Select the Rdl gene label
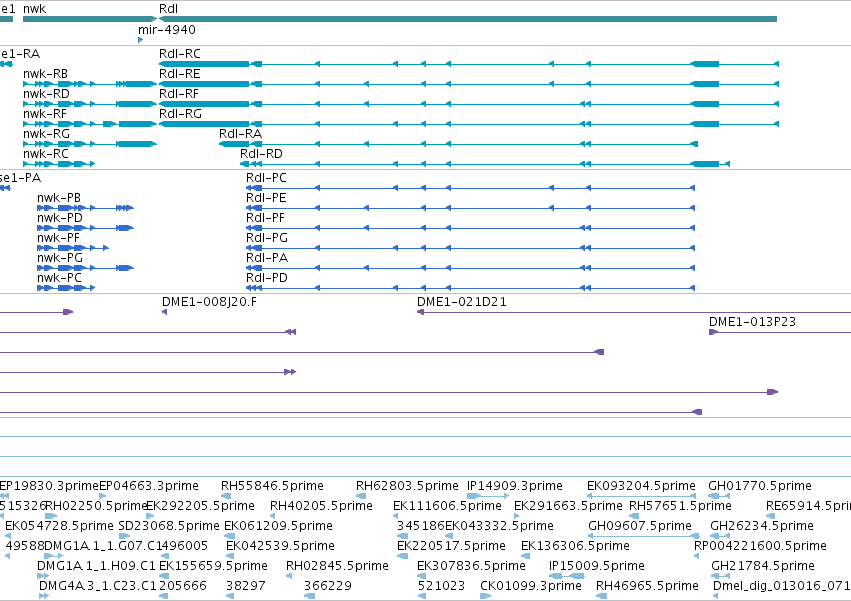The width and height of the screenshot is (851, 601). 168,9
